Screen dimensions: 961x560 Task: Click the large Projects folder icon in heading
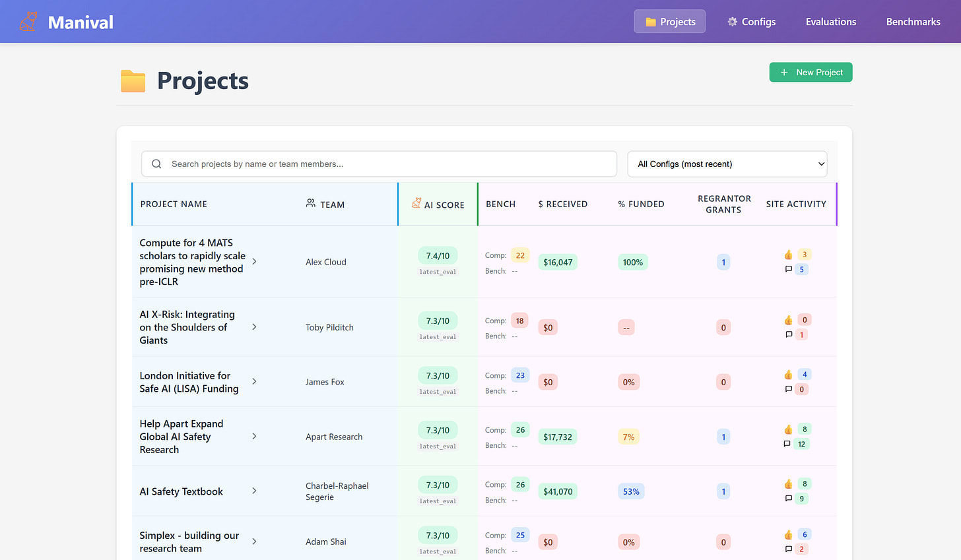tap(133, 81)
